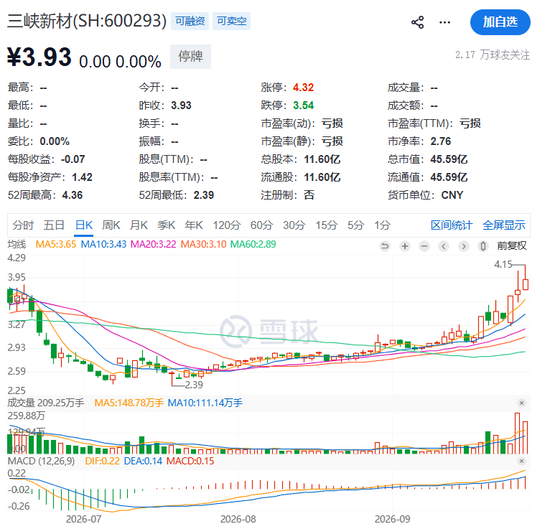Toggle the candlestick style icon
550x529 pixels.
(483, 246)
